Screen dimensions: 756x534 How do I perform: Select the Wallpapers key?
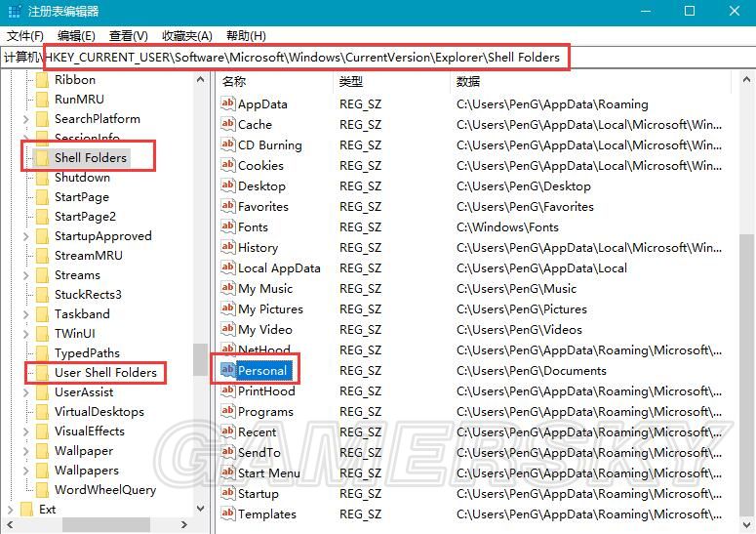[86, 471]
